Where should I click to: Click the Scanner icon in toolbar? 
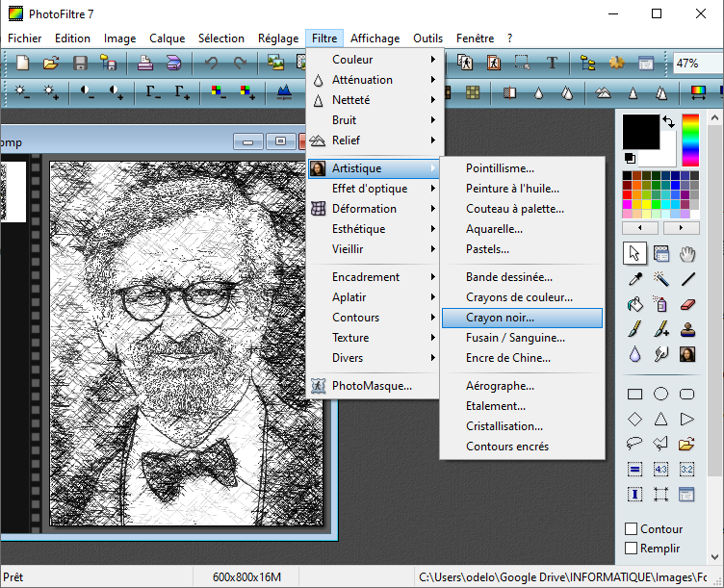coord(173,63)
